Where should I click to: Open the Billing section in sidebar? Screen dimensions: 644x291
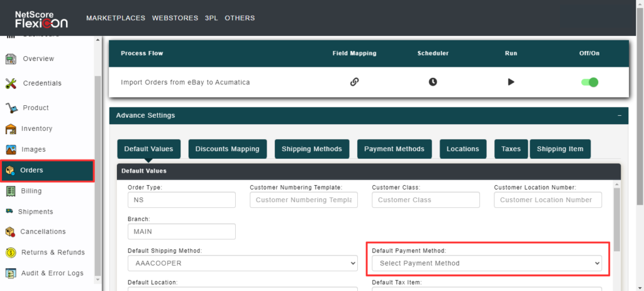tap(31, 191)
